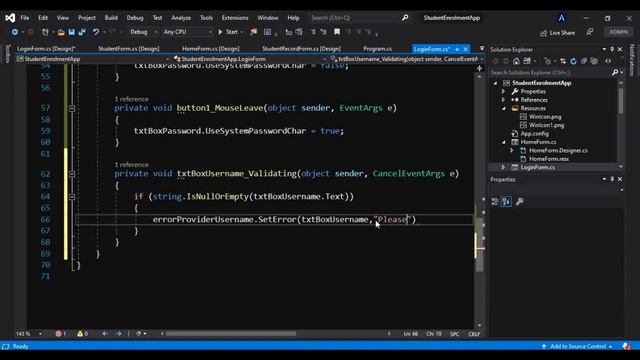Open the Build menu
The image size is (640, 360).
coord(111,18)
